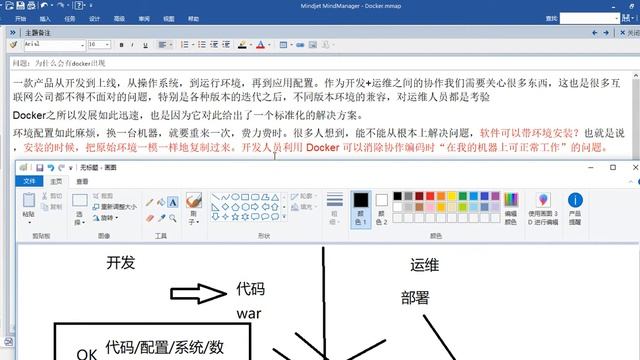This screenshot has height=360, width=640.
Task: Click the notes panel vertical scrollbar
Action: (636, 116)
